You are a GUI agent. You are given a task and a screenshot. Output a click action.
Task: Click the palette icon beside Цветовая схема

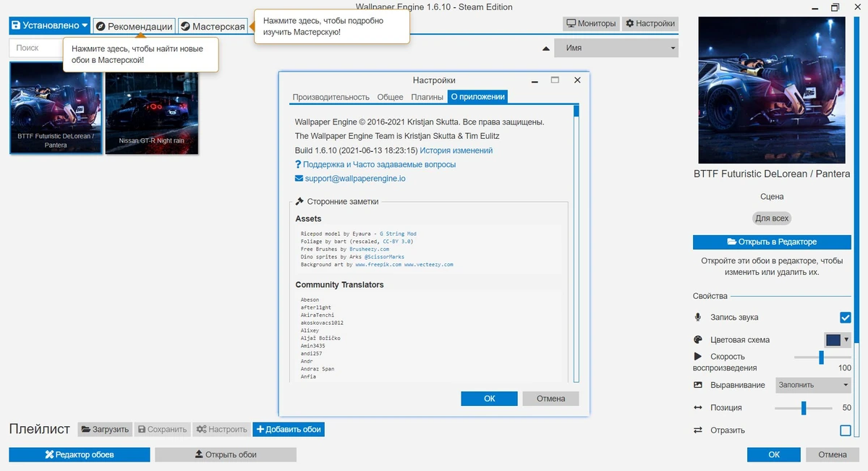pyautogui.click(x=698, y=339)
